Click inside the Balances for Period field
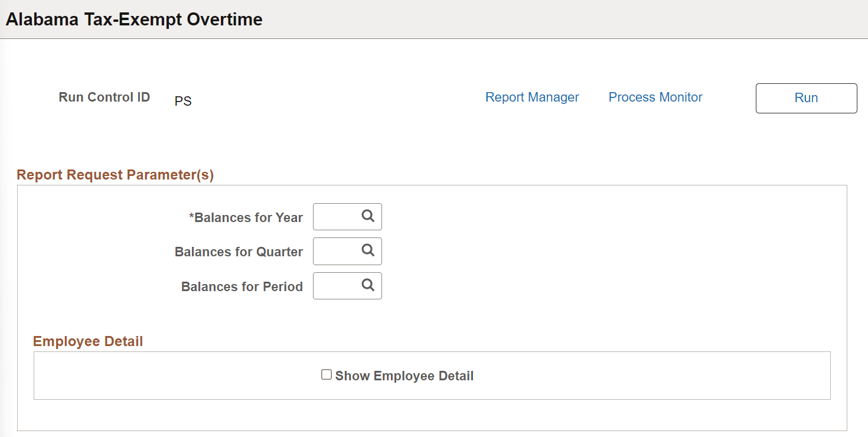868x437 pixels. [x=337, y=286]
